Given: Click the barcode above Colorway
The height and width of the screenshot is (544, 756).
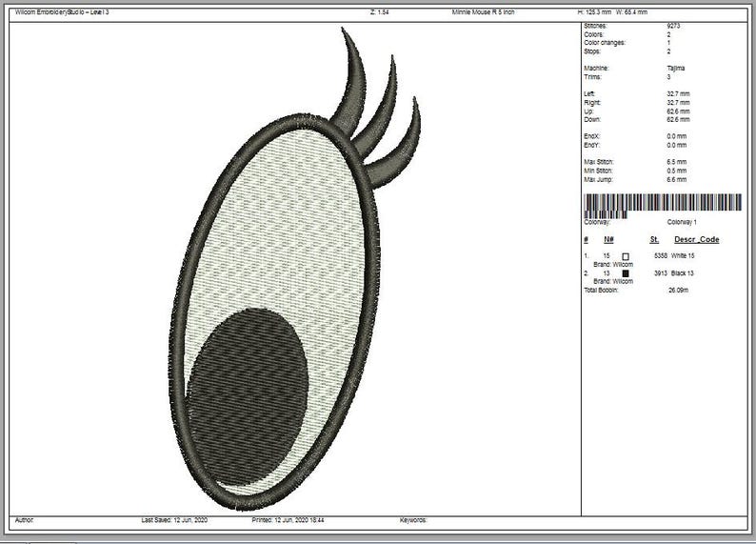Looking at the screenshot, I should (x=663, y=206).
